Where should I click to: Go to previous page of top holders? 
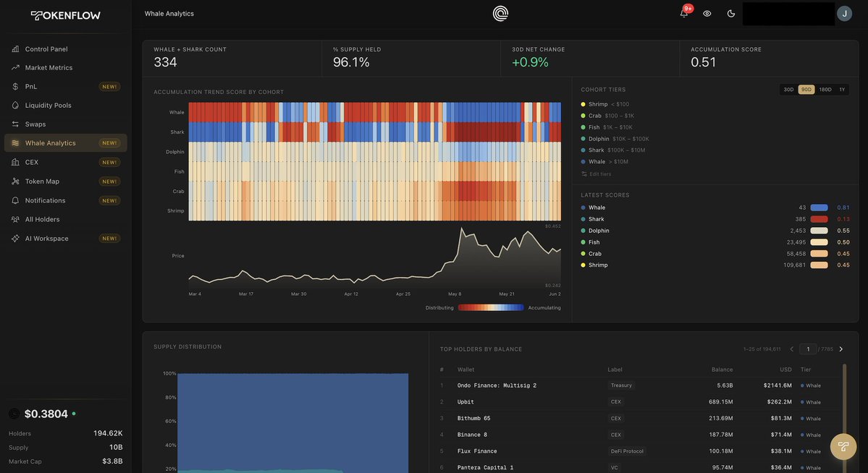791,349
